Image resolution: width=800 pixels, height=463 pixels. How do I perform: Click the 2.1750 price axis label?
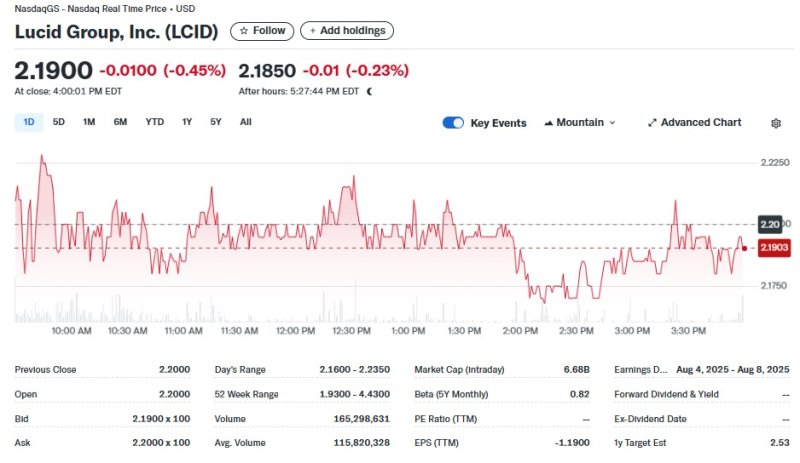click(x=773, y=285)
